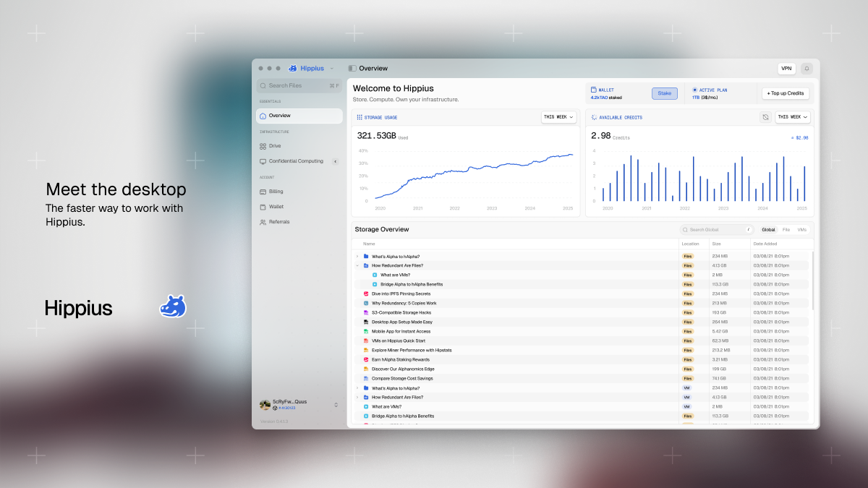This screenshot has width=868, height=488.
Task: Click the Storage Overview table scrollbar
Action: point(812,281)
